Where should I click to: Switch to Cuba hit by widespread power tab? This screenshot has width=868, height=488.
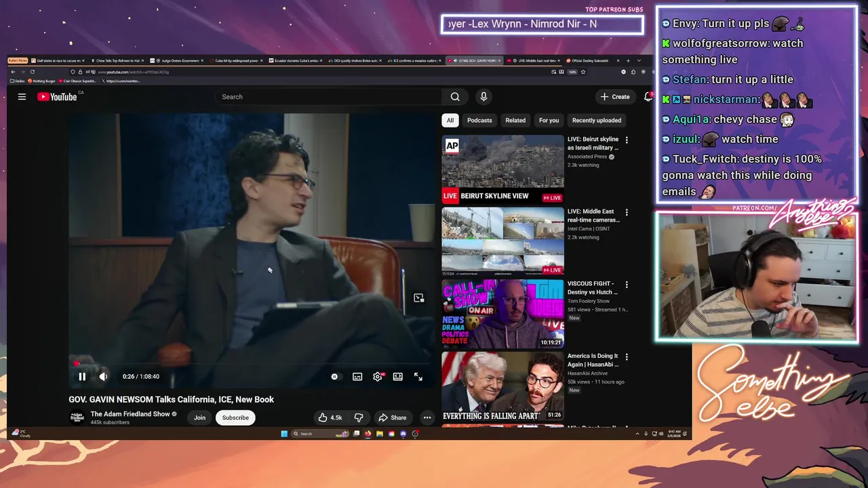point(235,60)
